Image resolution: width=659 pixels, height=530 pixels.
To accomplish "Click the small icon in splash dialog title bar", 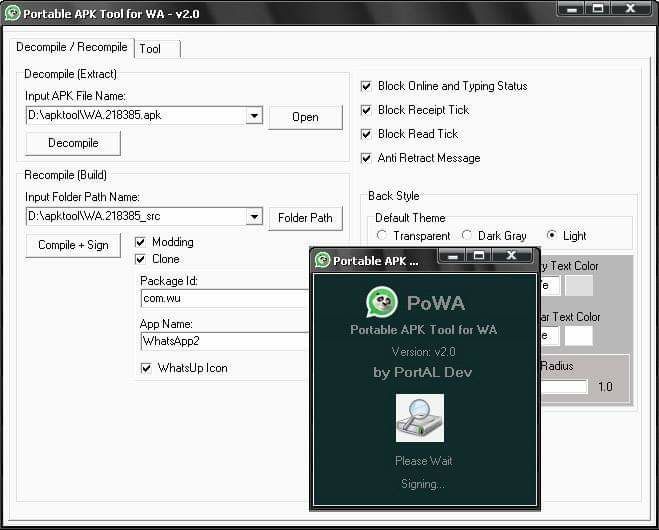I will 322,260.
